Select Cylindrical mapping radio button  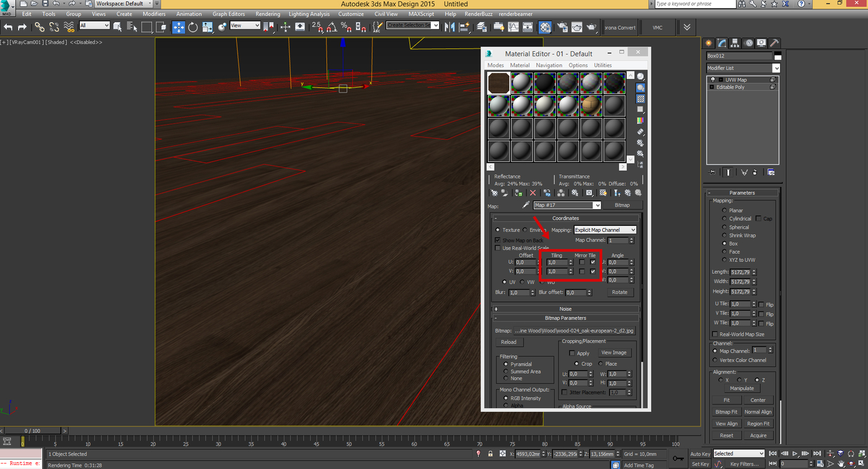coord(724,218)
